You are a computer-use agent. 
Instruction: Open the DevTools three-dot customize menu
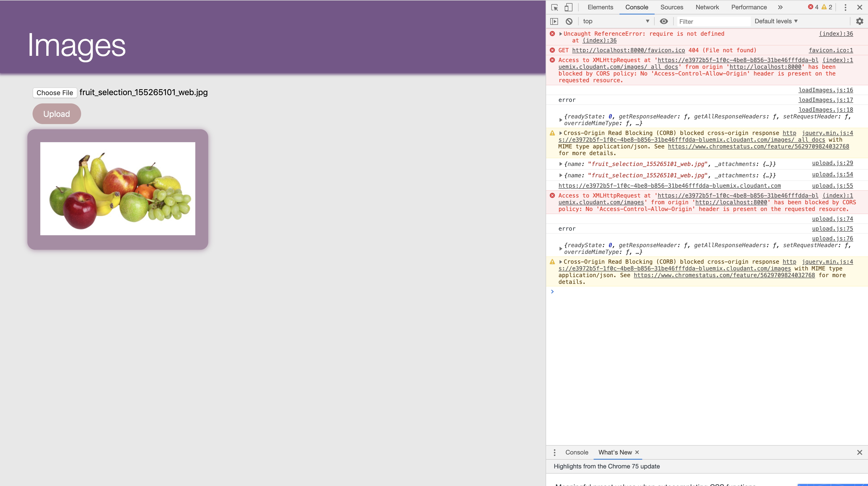pyautogui.click(x=845, y=7)
